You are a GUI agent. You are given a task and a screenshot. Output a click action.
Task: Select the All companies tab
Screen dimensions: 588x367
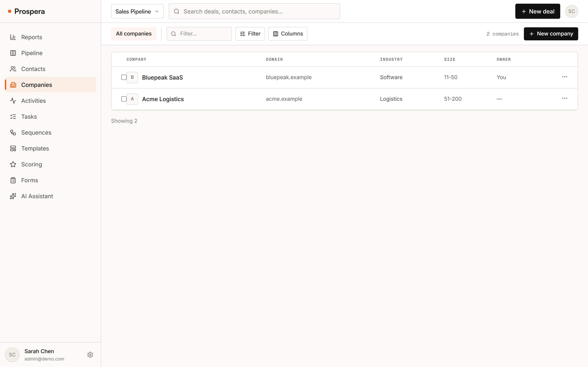click(x=134, y=34)
